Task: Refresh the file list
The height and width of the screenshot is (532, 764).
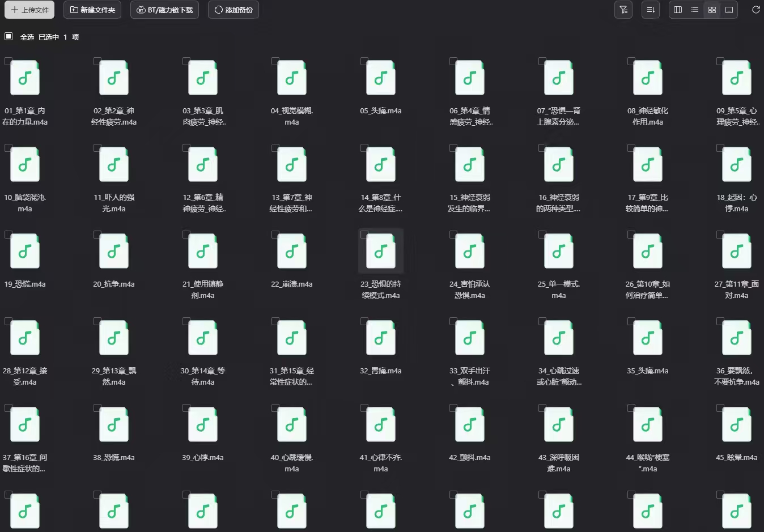Action: 755,10
